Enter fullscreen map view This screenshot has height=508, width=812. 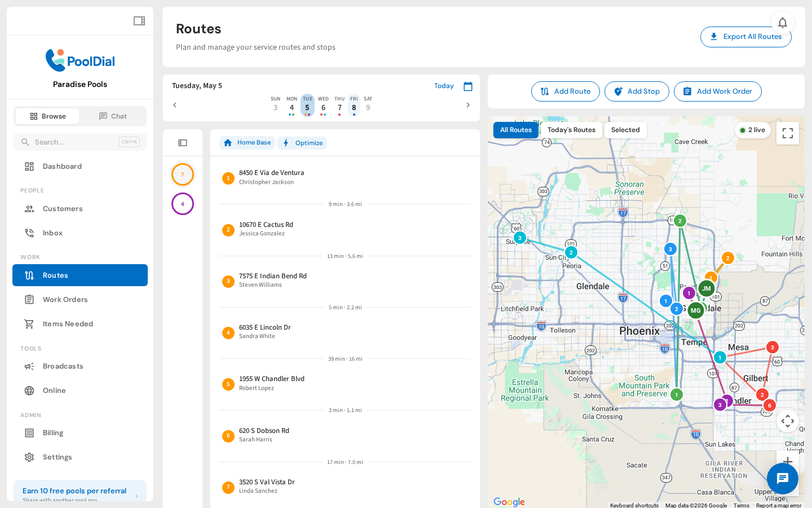pyautogui.click(x=788, y=133)
